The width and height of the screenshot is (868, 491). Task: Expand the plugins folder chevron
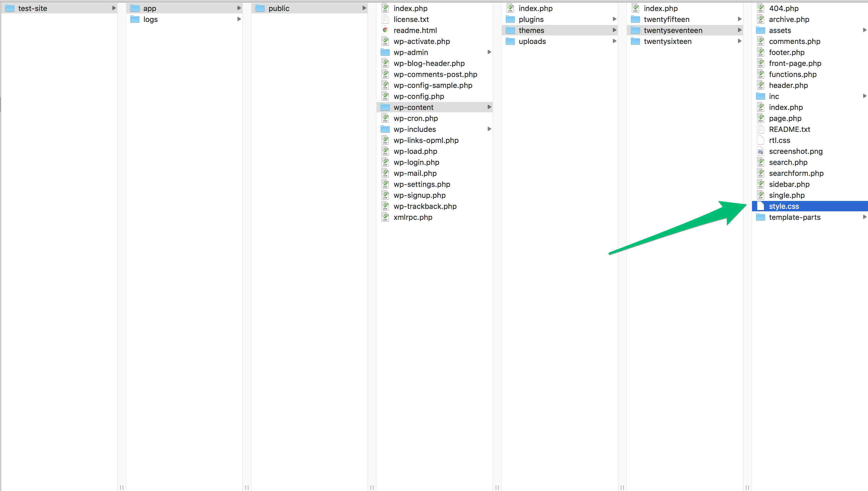coord(614,19)
